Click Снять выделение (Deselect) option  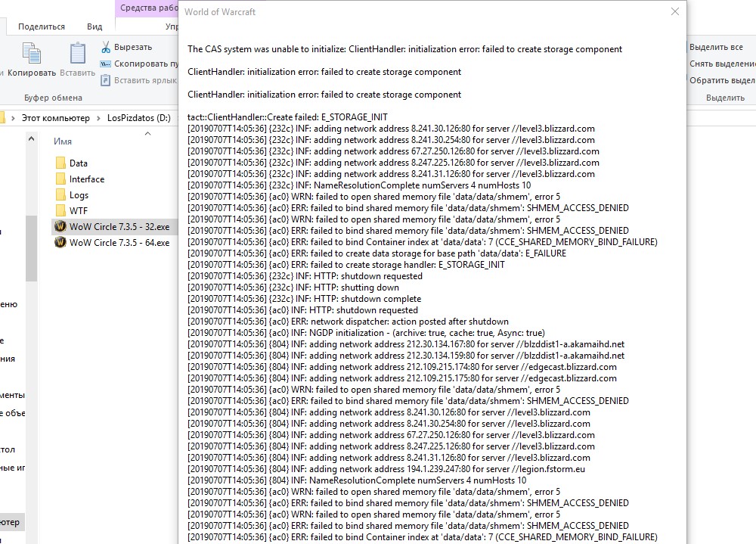click(721, 64)
